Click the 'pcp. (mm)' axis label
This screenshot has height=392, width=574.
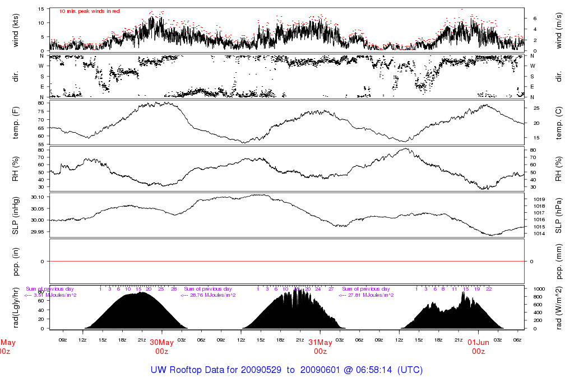tap(559, 262)
